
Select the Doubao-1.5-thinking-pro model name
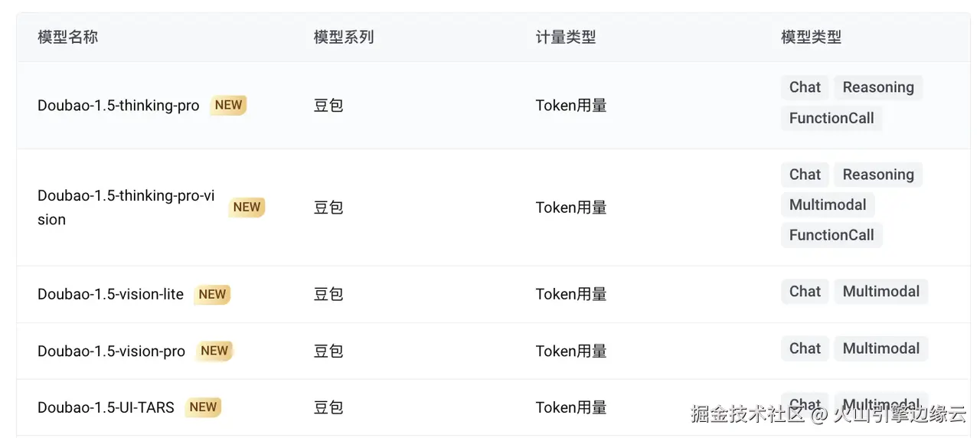click(x=118, y=106)
